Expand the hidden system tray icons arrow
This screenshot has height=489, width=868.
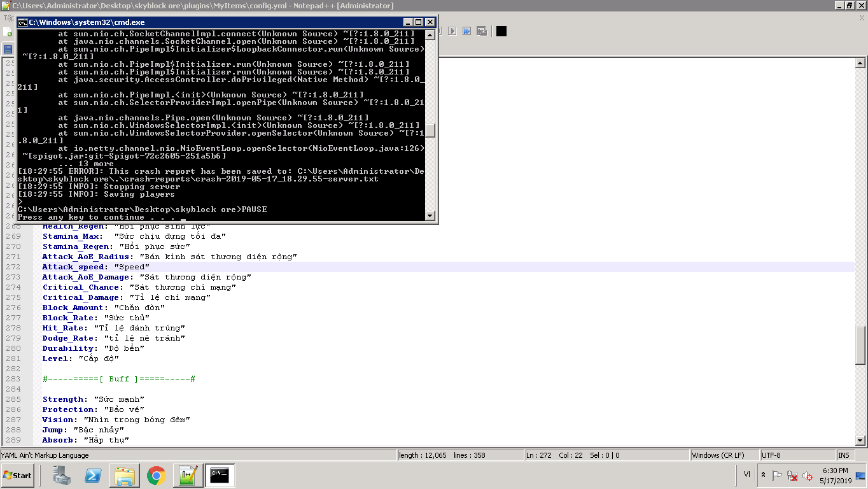pos(764,475)
